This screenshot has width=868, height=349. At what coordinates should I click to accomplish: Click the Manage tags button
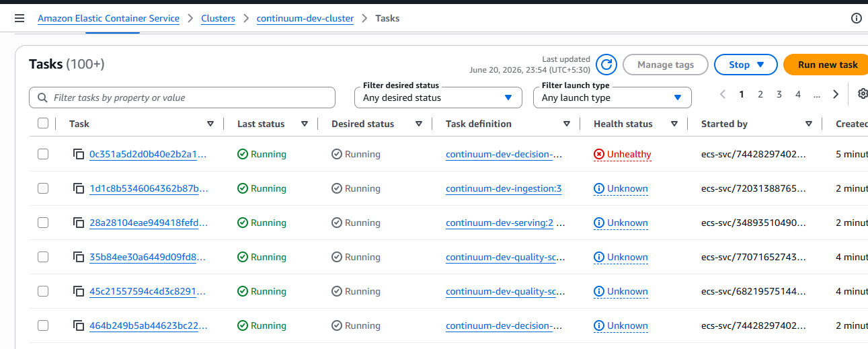point(666,65)
